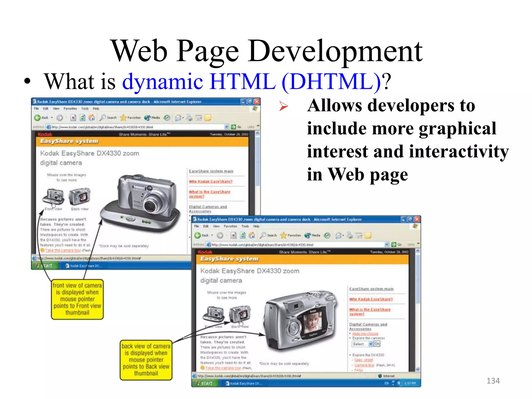
Task: Click Print icon in upper Internet Explorer toolbar
Action: pos(189,118)
